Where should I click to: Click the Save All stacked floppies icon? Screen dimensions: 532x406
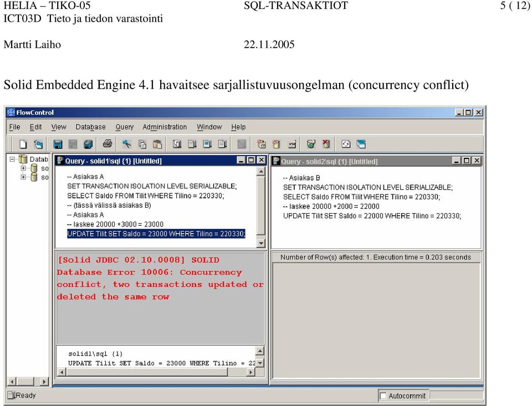point(88,144)
